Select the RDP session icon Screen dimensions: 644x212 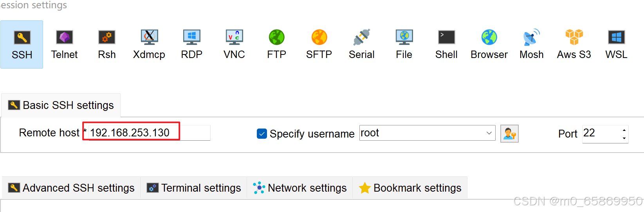click(x=191, y=44)
